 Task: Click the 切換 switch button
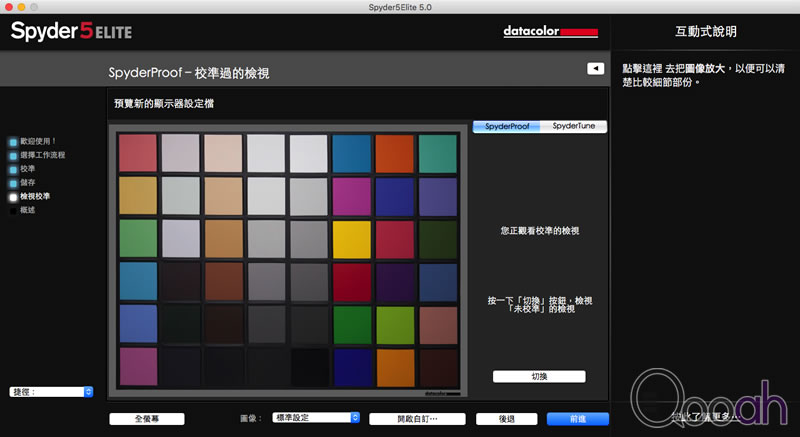(539, 376)
